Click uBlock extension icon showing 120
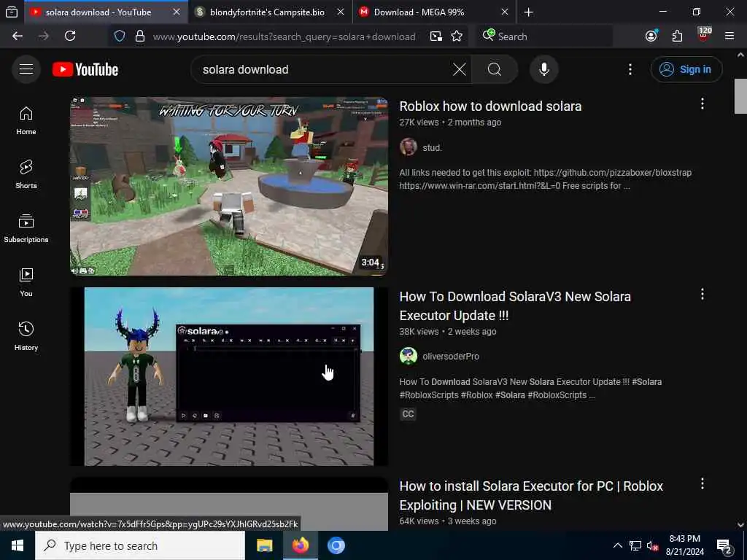Image resolution: width=747 pixels, height=560 pixels. click(x=704, y=35)
